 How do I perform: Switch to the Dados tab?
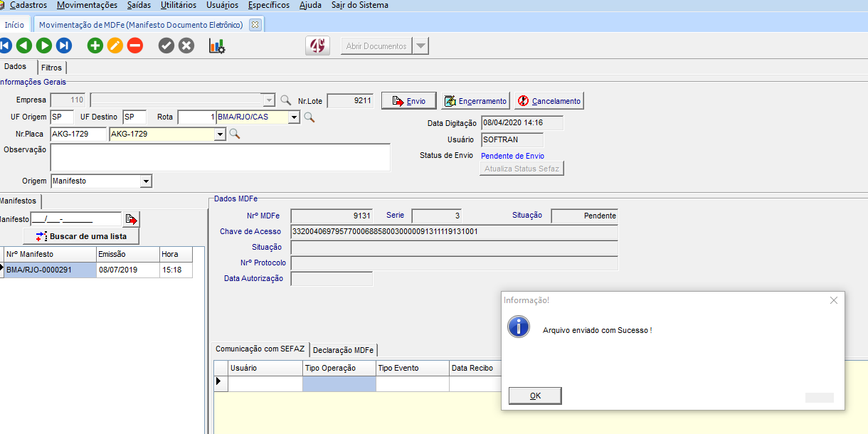point(16,66)
